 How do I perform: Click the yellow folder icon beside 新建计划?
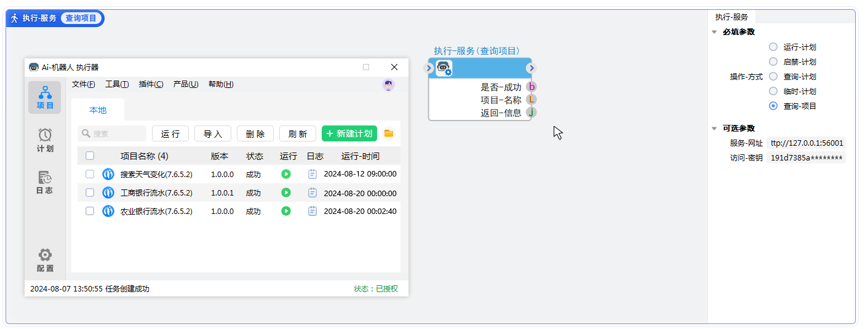tap(388, 133)
